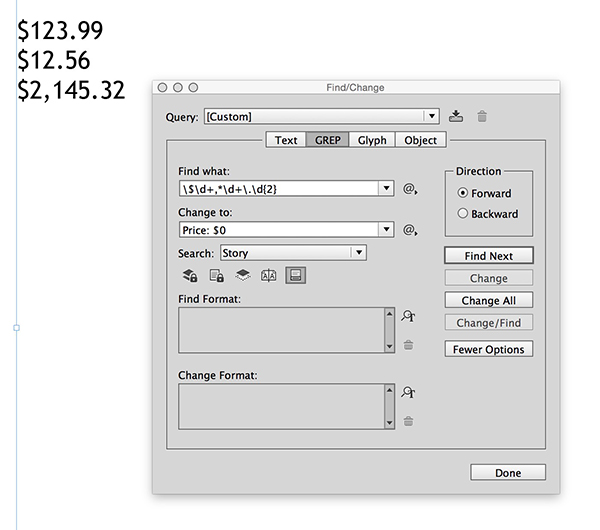Viewport: 600px width, 530px height.
Task: Click Find Format scrollbar down arrow
Action: [x=390, y=346]
